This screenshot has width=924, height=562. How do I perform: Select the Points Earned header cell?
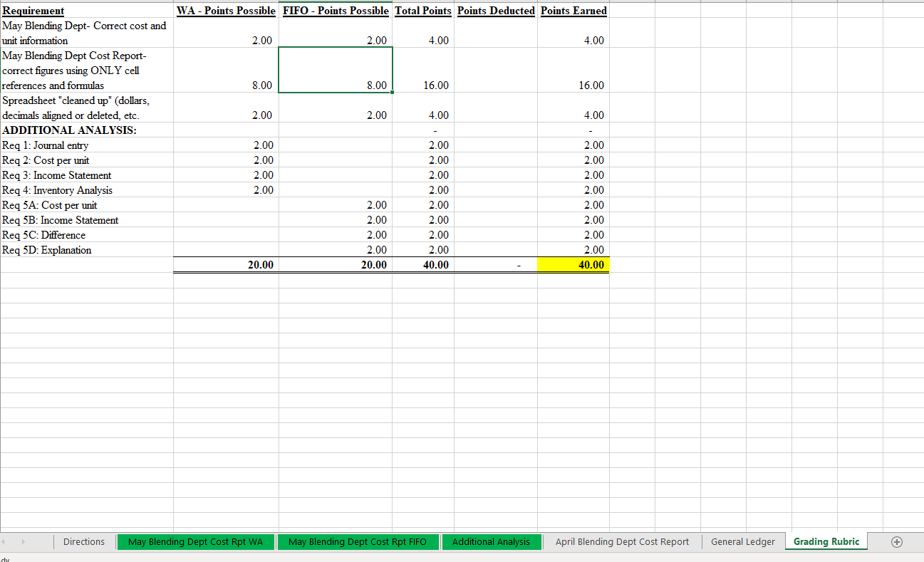[x=573, y=11]
